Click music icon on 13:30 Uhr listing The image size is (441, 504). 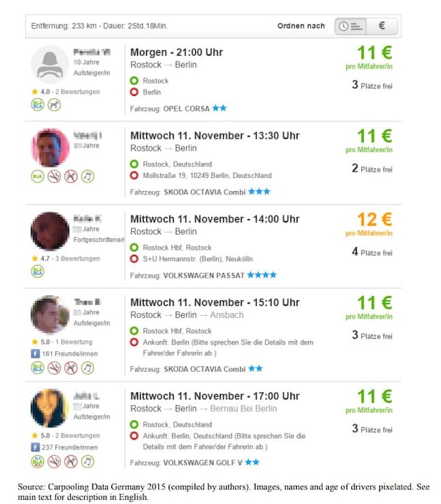87,176
